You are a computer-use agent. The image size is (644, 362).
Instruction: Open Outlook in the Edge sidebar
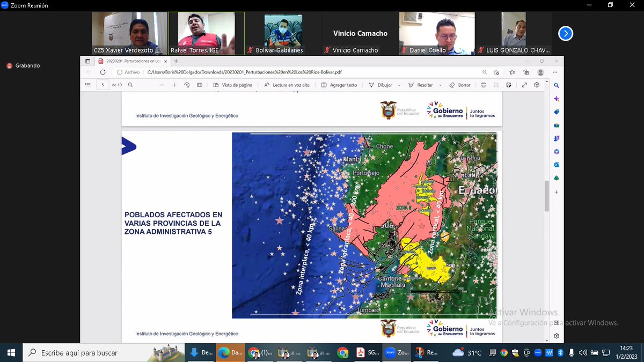tap(557, 165)
